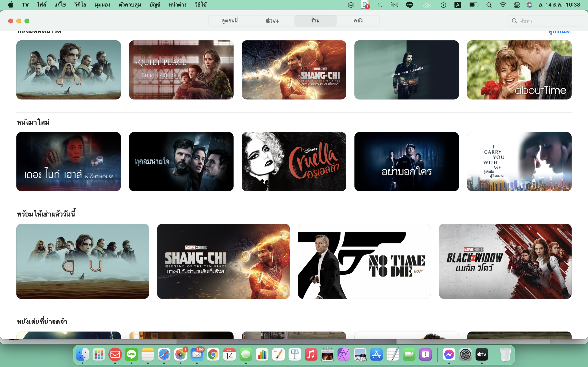Open Spotlight search in the menu bar
Viewport: 588px width, 367px height.
pyautogui.click(x=489, y=5)
